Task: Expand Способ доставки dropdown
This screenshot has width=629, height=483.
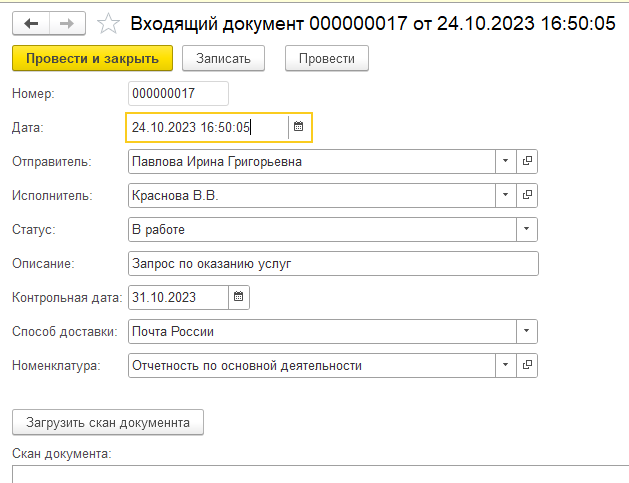Action: [527, 331]
